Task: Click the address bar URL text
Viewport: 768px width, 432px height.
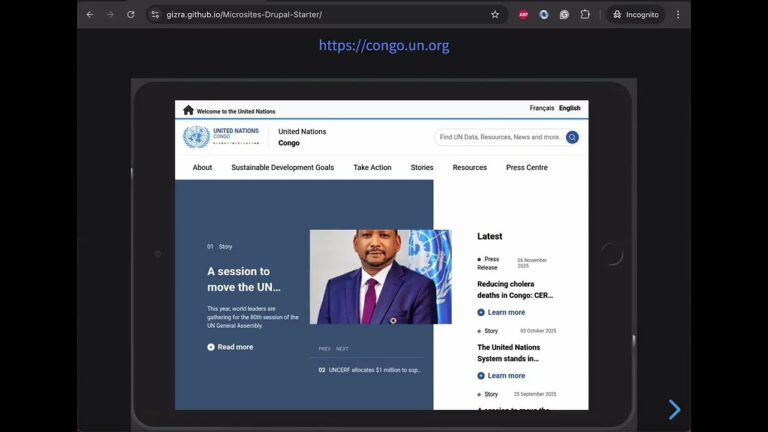Action: pyautogui.click(x=244, y=15)
